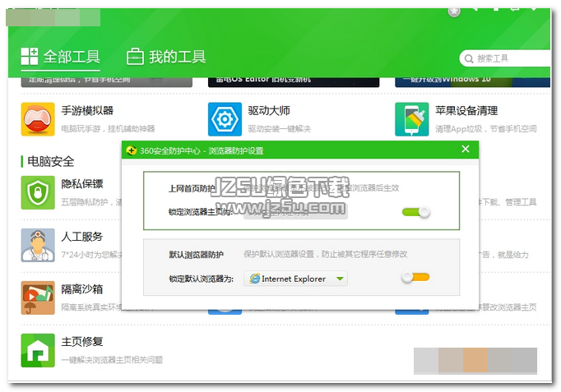Screen dimensions: 561x392
Task: Click the 默认浏览器防护 label
Action: [196, 255]
